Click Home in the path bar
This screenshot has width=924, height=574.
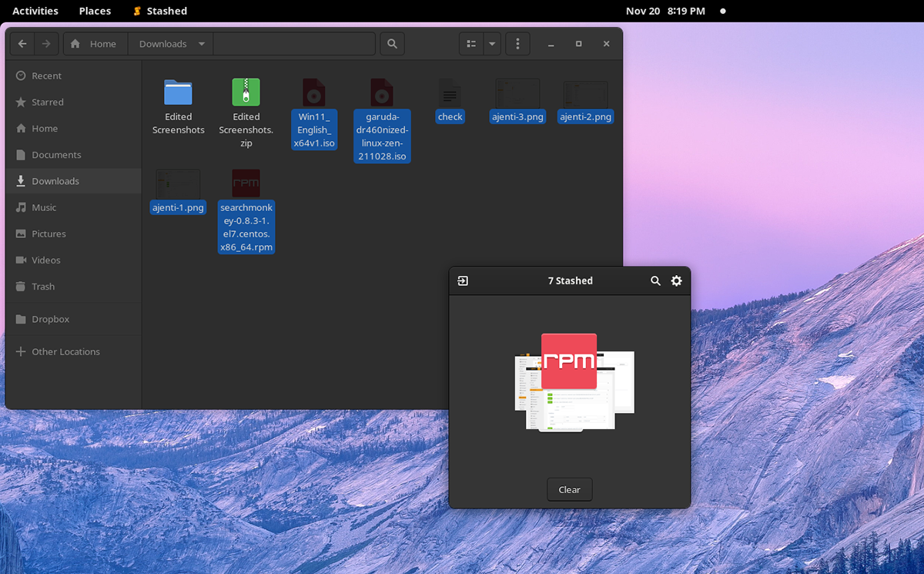[95, 44]
